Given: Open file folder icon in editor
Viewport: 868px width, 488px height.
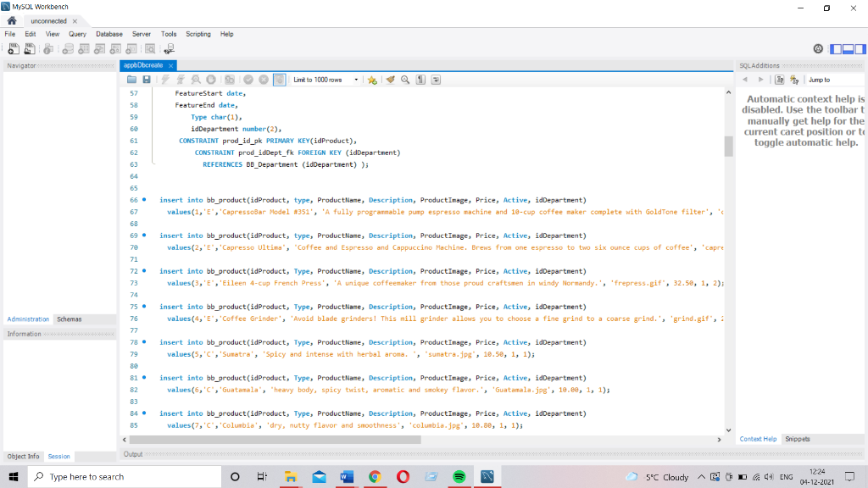Looking at the screenshot, I should tap(131, 80).
